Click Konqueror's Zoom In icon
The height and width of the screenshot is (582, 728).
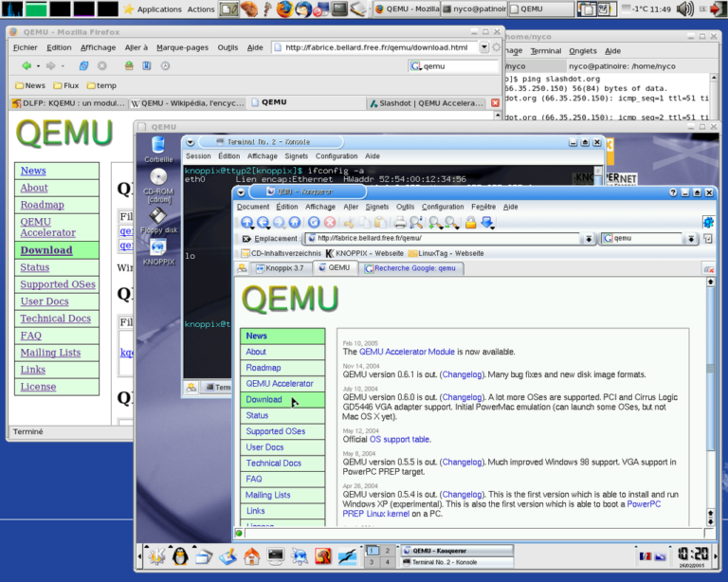point(435,223)
